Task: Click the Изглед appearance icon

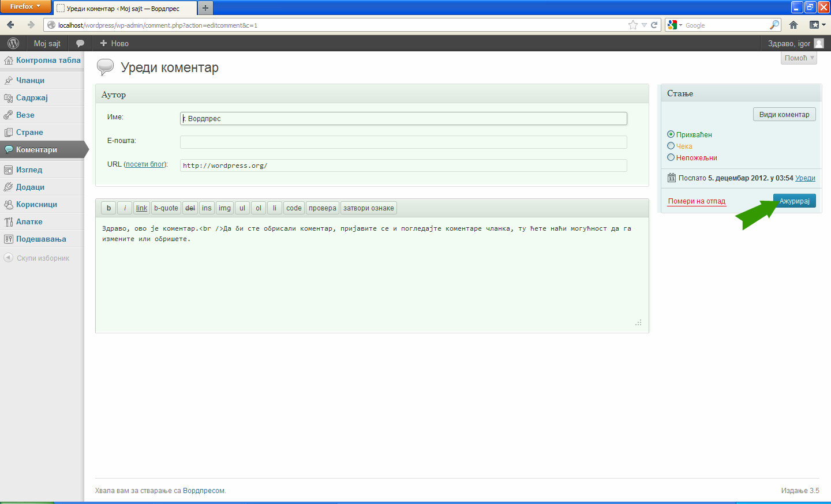Action: pyautogui.click(x=8, y=170)
